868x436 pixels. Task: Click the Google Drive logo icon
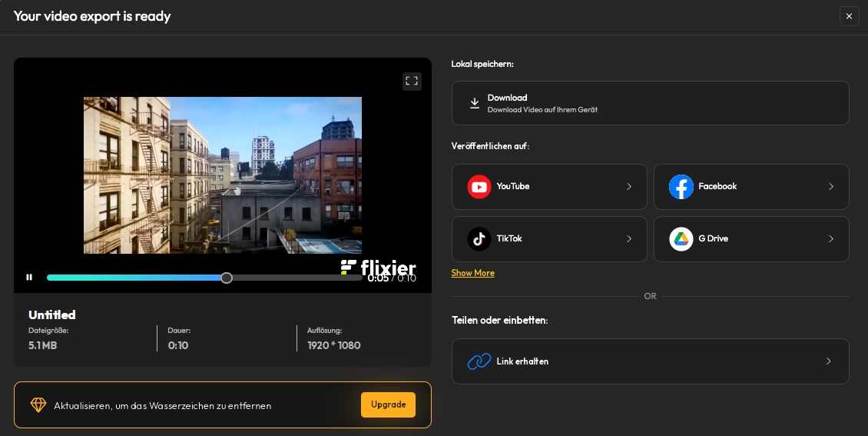click(x=681, y=239)
